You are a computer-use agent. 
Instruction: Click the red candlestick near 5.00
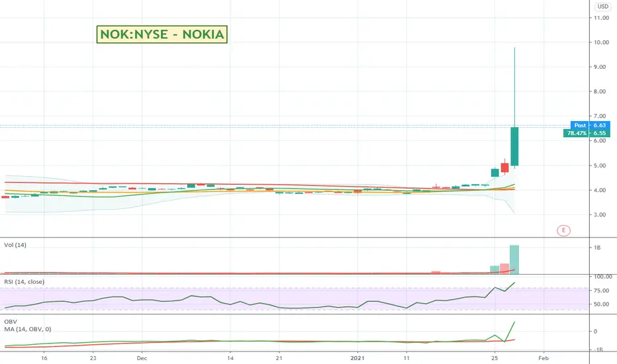(x=504, y=167)
